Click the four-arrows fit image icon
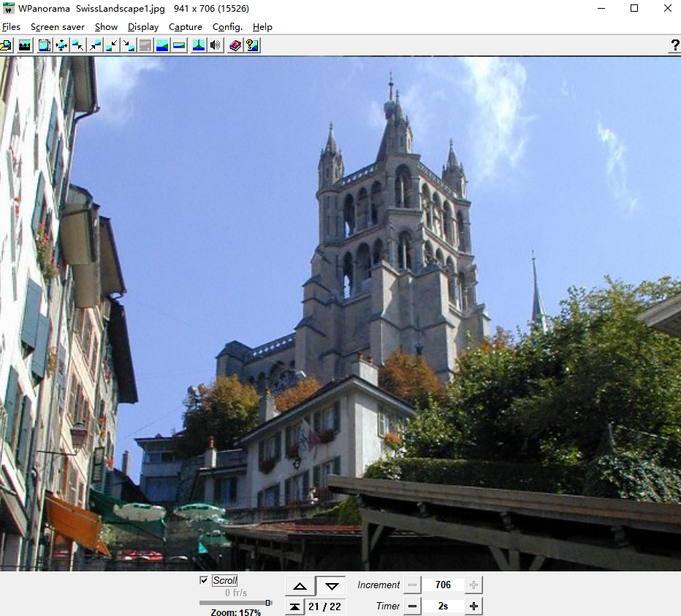681x616 pixels. coord(61,45)
